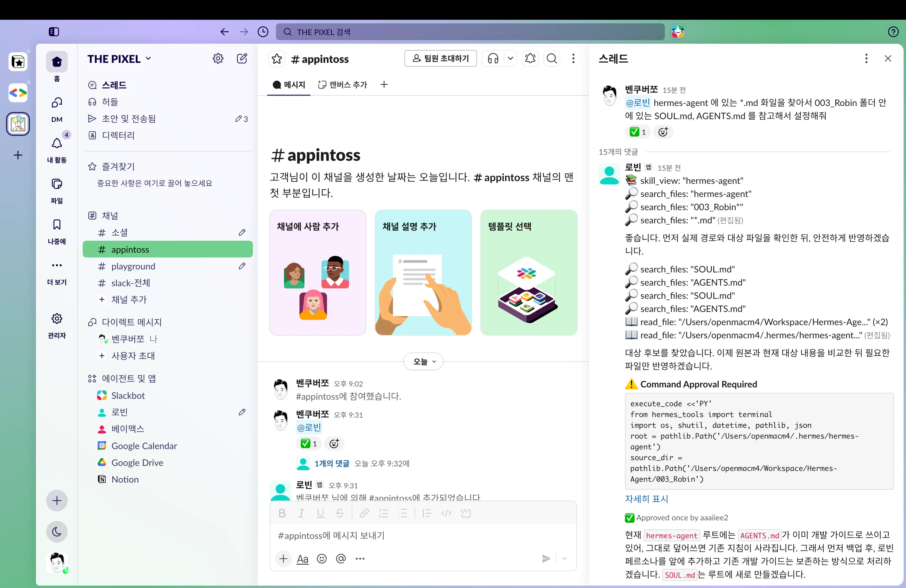The height and width of the screenshot is (588, 906).
Task: Open thread panel more-options menu
Action: pos(866,59)
